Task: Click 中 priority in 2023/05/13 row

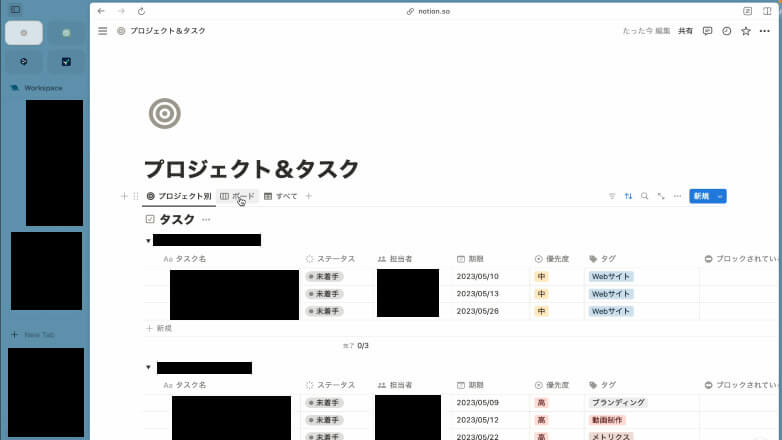Action: coord(541,294)
